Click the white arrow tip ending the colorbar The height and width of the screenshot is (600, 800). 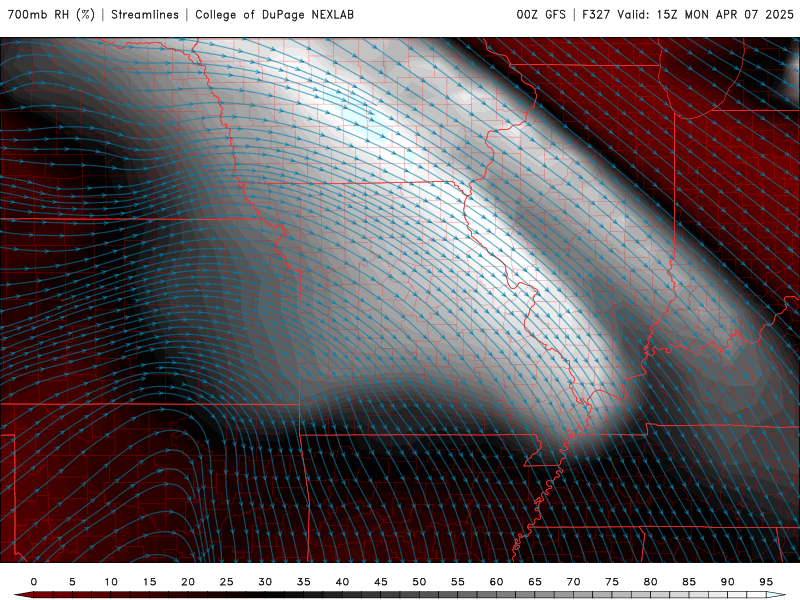[x=776, y=595]
